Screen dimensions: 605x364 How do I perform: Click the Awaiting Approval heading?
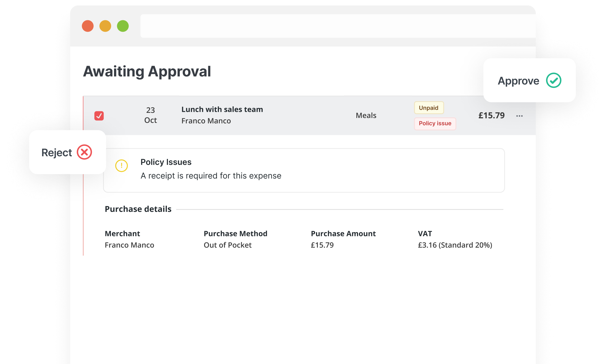point(147,71)
